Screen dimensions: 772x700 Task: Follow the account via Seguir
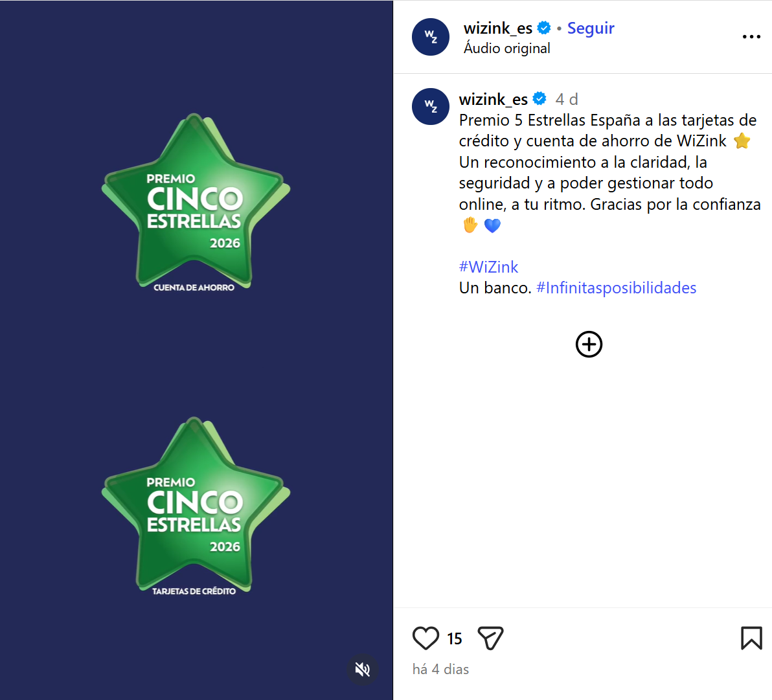click(590, 28)
